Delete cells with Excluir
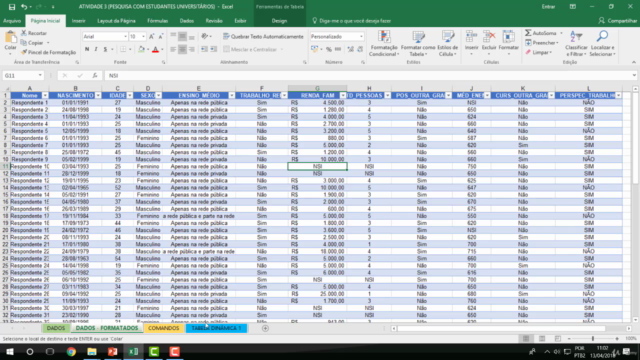 coord(489,43)
